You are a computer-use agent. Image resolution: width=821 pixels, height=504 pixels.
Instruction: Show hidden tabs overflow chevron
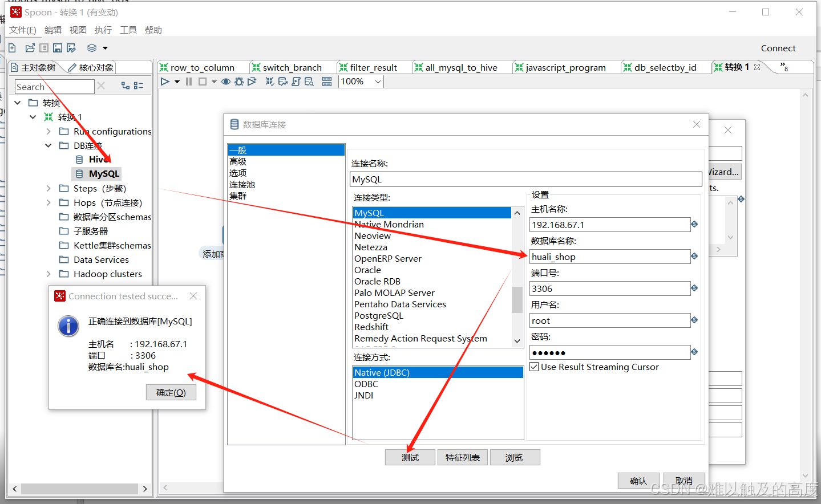click(784, 67)
